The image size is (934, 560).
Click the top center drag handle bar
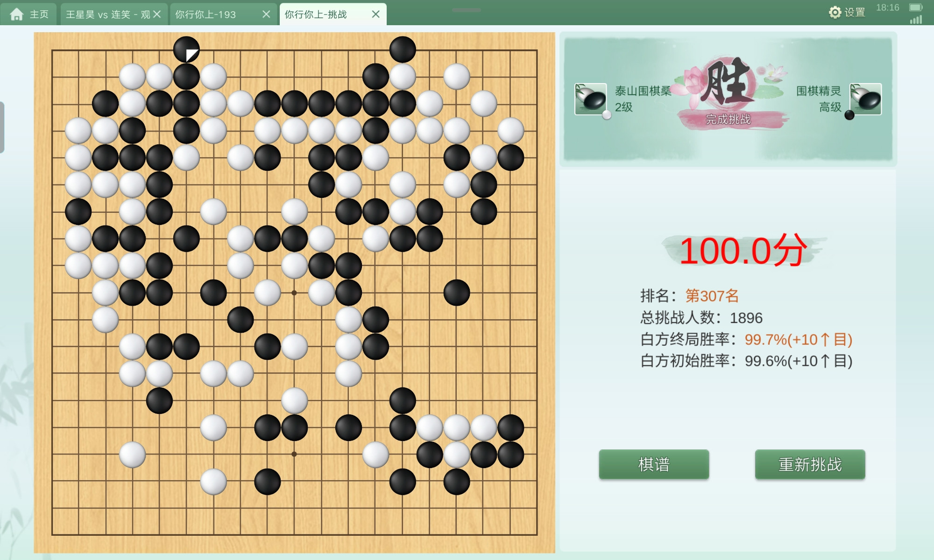[x=466, y=10]
